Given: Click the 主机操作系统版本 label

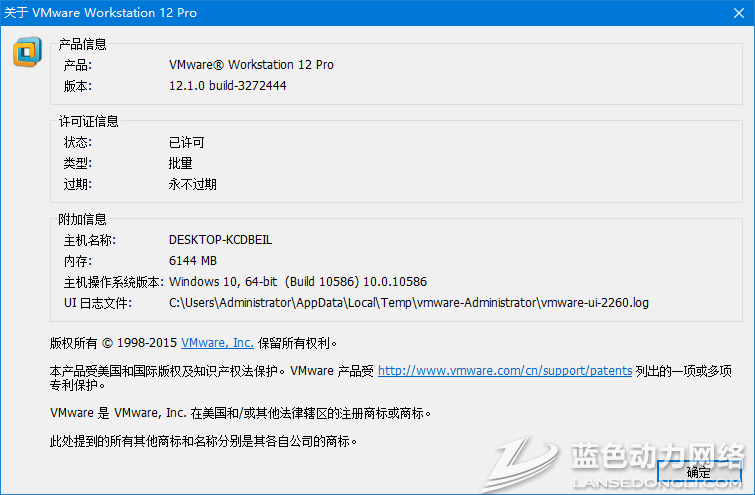Looking at the screenshot, I should pos(114,282).
